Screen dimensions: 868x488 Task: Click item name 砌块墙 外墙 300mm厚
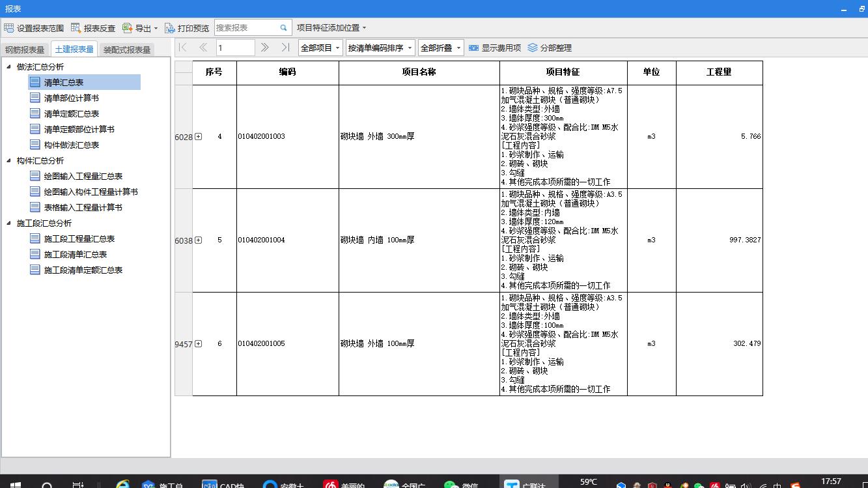377,137
